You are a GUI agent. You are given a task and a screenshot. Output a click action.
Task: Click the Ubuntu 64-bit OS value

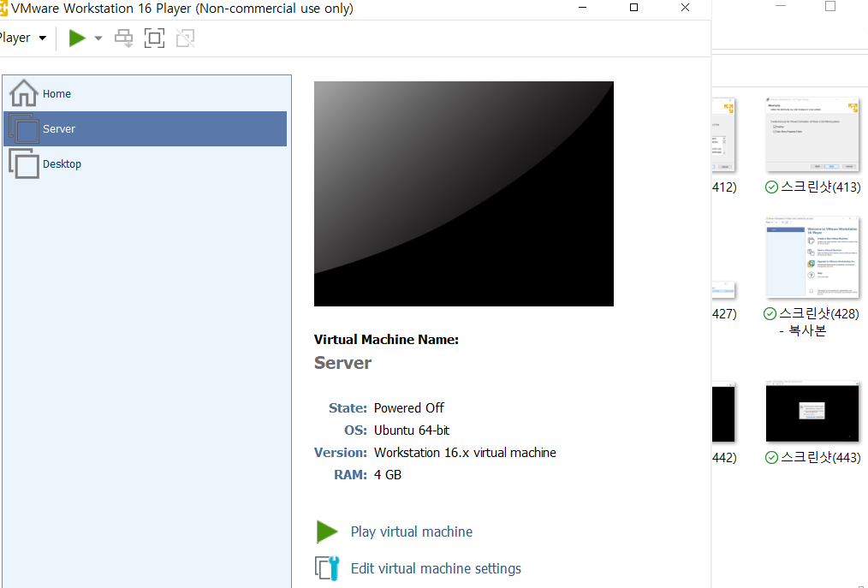pyautogui.click(x=412, y=431)
